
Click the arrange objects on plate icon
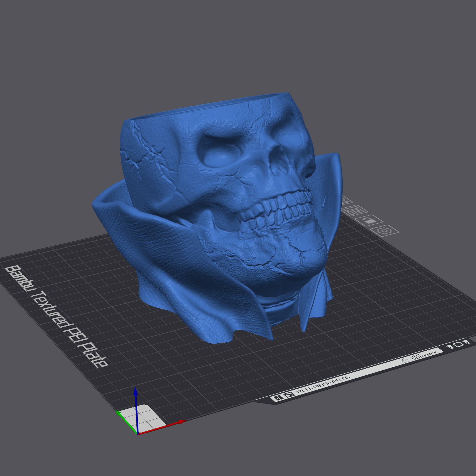(x=355, y=210)
